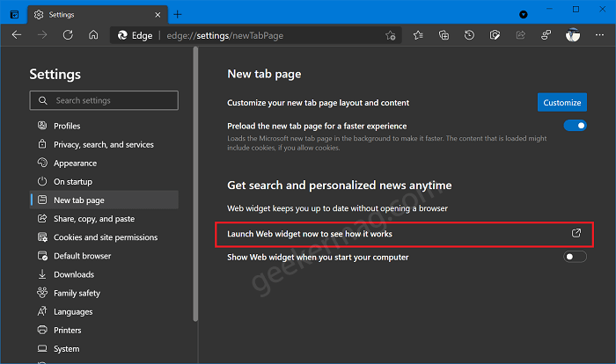Open a new tab with plus button
The width and height of the screenshot is (616, 364).
(x=178, y=15)
